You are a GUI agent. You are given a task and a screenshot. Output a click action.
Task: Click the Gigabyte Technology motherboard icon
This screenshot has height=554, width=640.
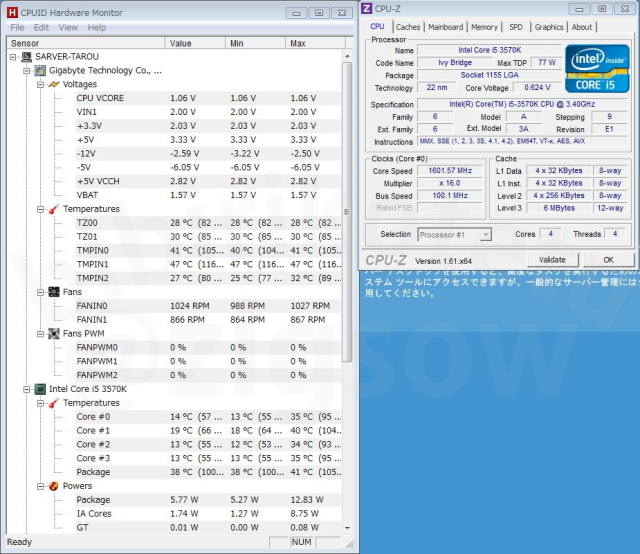[x=40, y=71]
